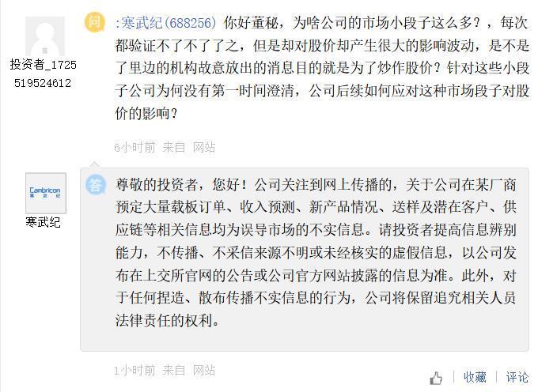Click 网站 source beside the 1小时前 timestamp

[203, 370]
